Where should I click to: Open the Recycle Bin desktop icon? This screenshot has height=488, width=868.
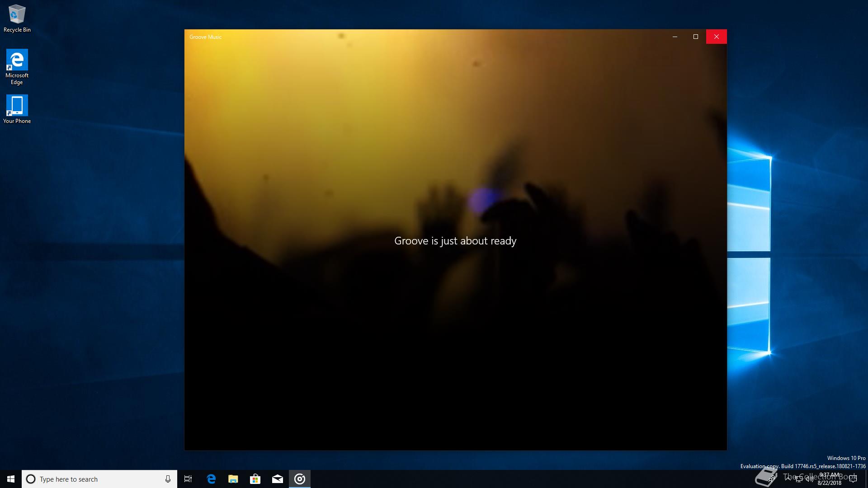[17, 18]
